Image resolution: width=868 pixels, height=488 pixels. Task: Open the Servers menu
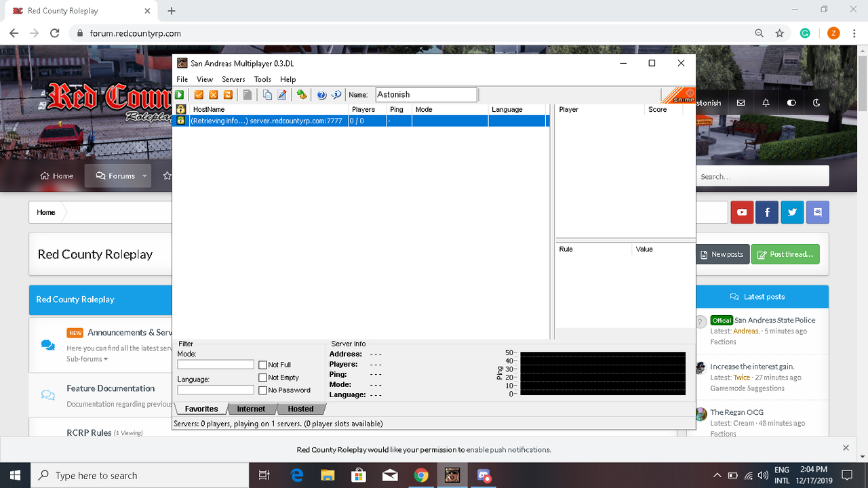click(x=233, y=79)
